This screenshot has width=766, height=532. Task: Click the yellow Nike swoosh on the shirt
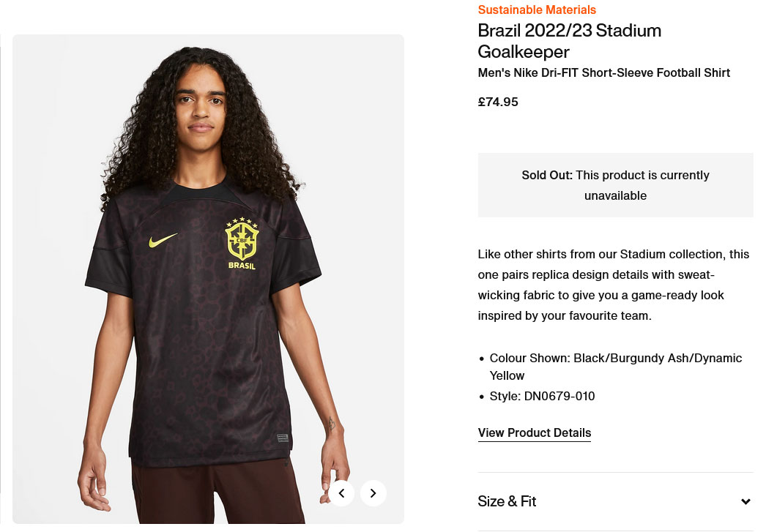click(x=163, y=240)
